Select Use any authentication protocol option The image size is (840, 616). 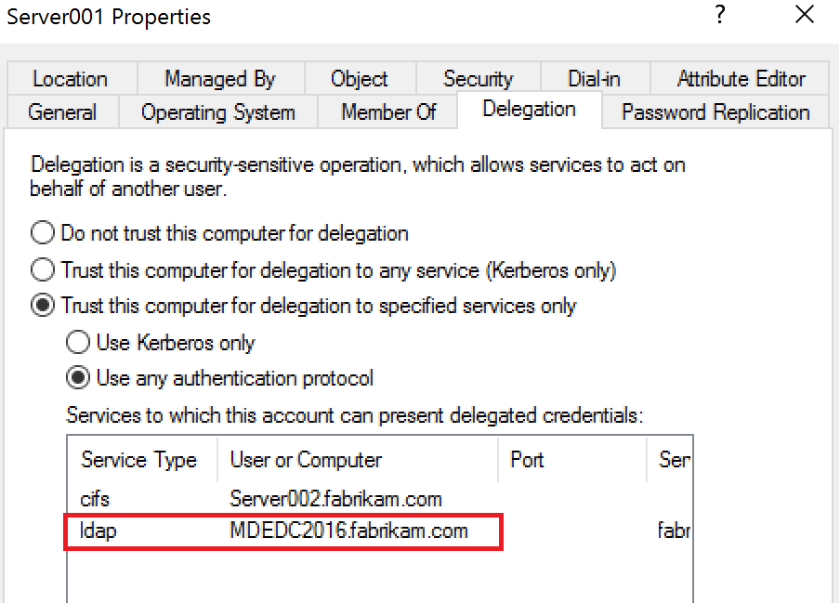click(x=78, y=378)
